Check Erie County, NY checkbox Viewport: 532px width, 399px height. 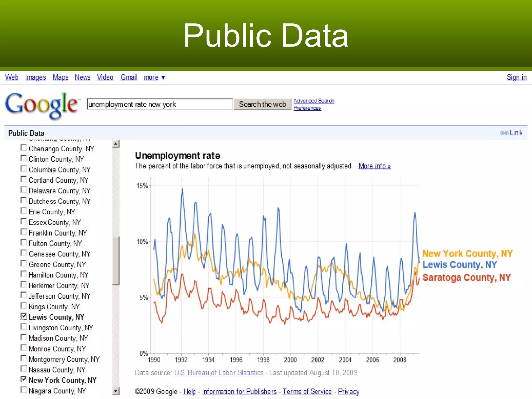click(24, 211)
